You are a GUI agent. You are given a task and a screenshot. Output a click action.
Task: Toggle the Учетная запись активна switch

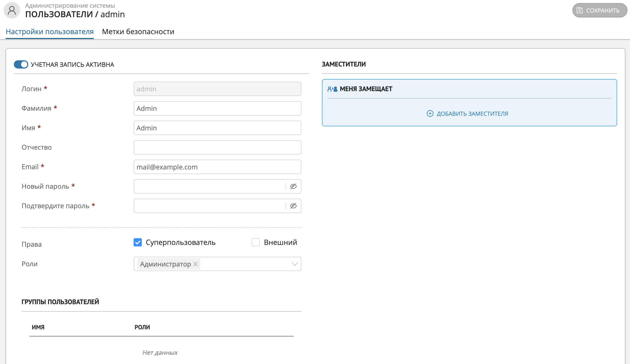(21, 64)
